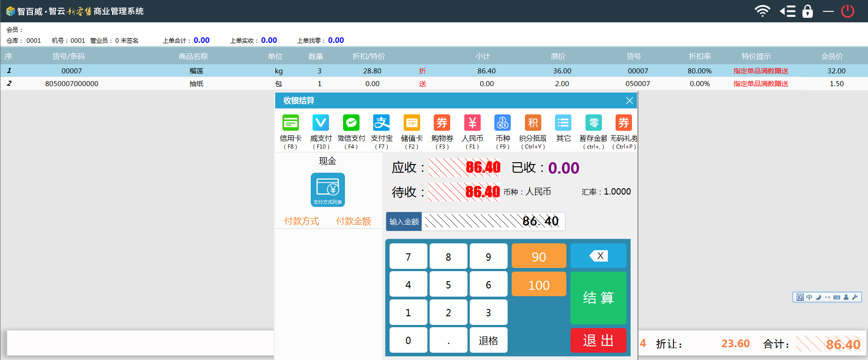
Task: Select 人民币 cash payment icon
Action: 472,123
